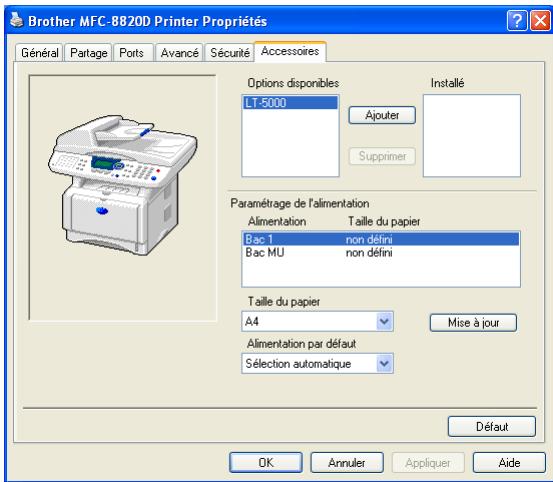Click the Appliquer button
553x482 pixels.
(428, 463)
